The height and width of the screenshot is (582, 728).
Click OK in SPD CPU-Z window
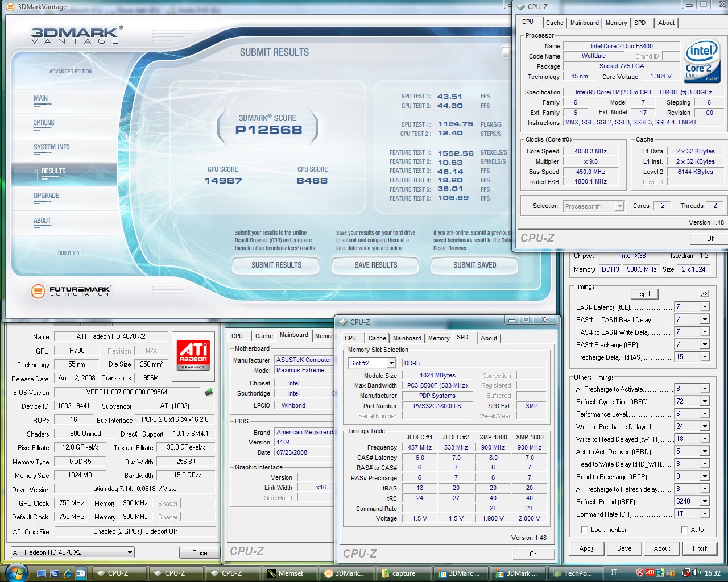[x=533, y=554]
